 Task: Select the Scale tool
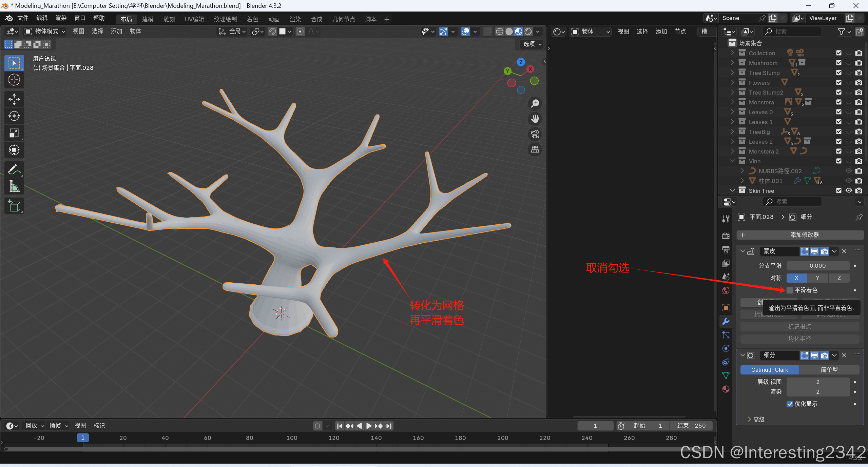14,133
